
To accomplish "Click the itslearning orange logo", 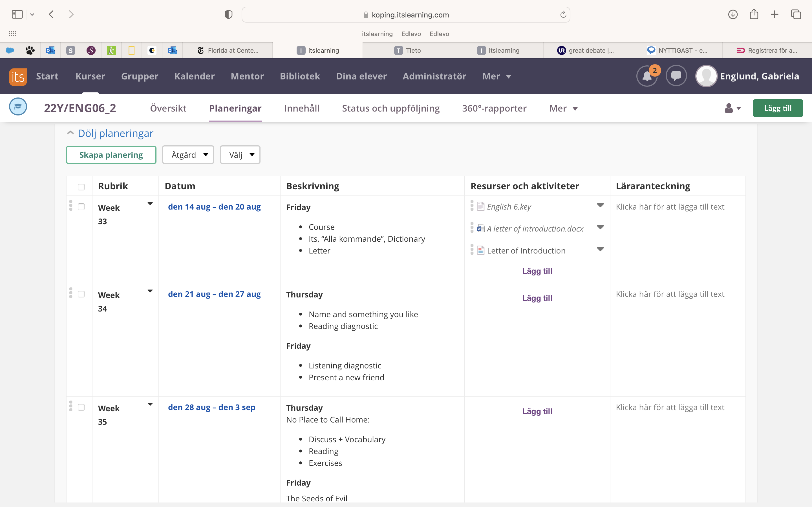I will coord(18,76).
